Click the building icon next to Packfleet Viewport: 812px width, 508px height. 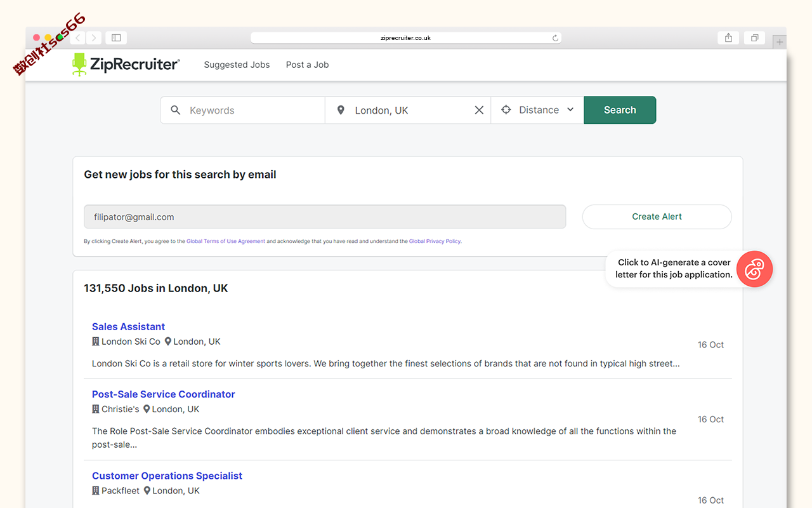(96, 490)
